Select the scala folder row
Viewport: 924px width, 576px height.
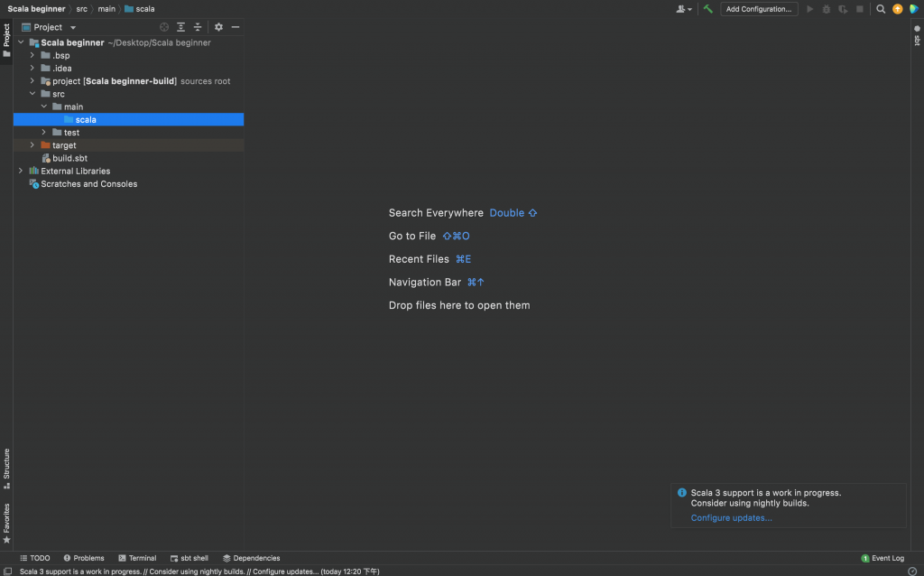click(128, 120)
